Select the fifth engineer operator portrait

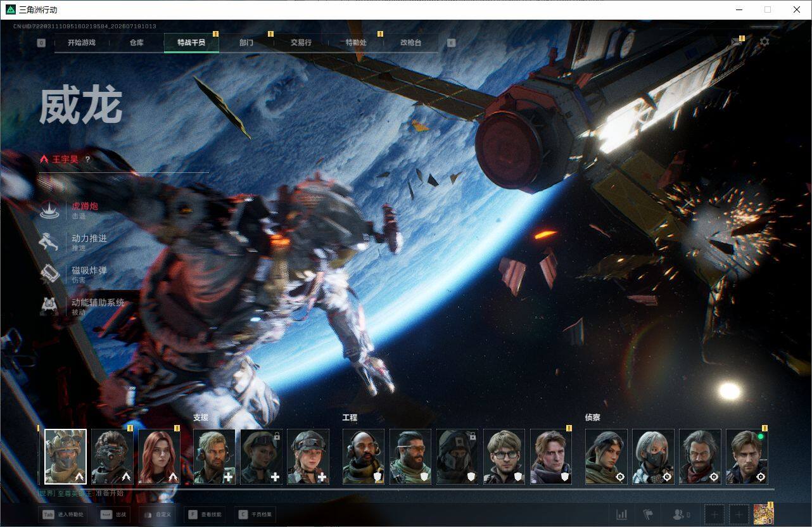[551, 457]
